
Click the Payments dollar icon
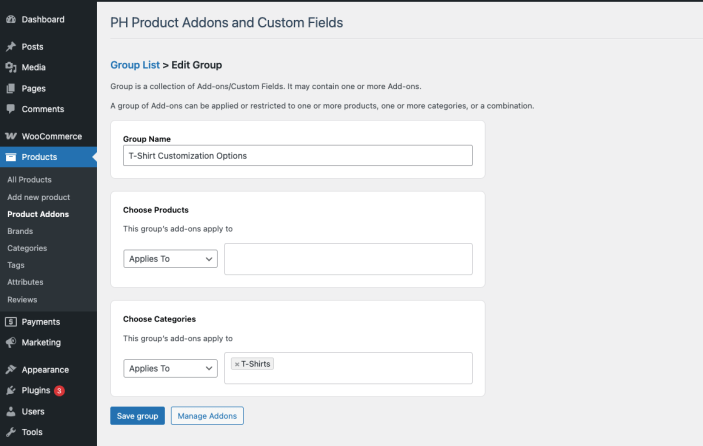tap(10, 322)
